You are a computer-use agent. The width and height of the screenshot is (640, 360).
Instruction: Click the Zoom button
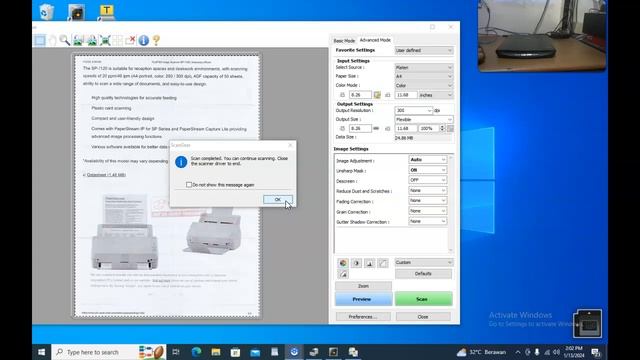pos(363,286)
